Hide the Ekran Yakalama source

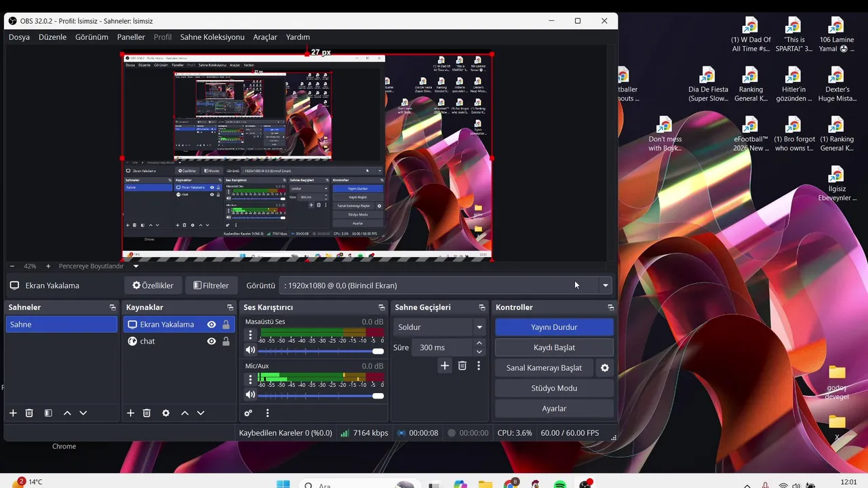[x=212, y=325]
